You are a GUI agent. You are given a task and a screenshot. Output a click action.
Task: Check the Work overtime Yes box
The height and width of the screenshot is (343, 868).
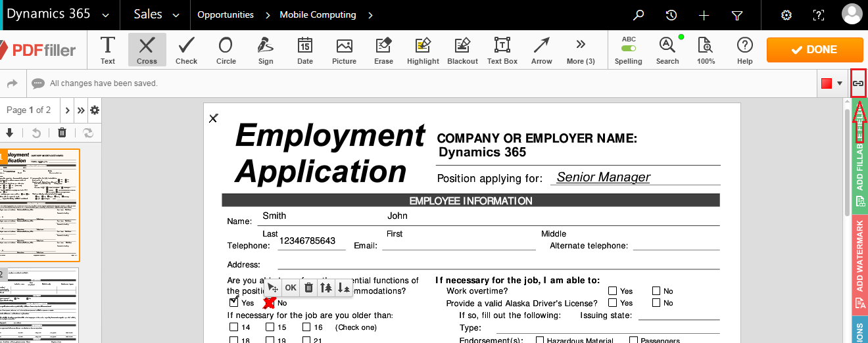coord(613,290)
